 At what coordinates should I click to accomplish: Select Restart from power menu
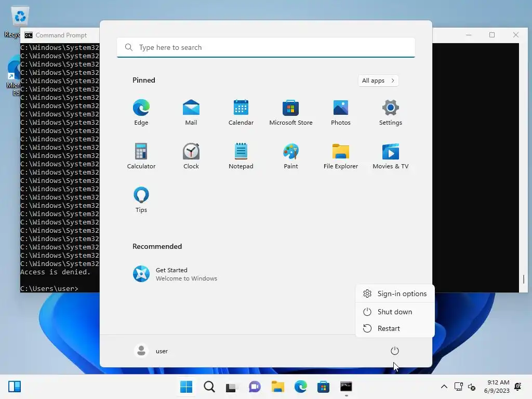coord(395,328)
